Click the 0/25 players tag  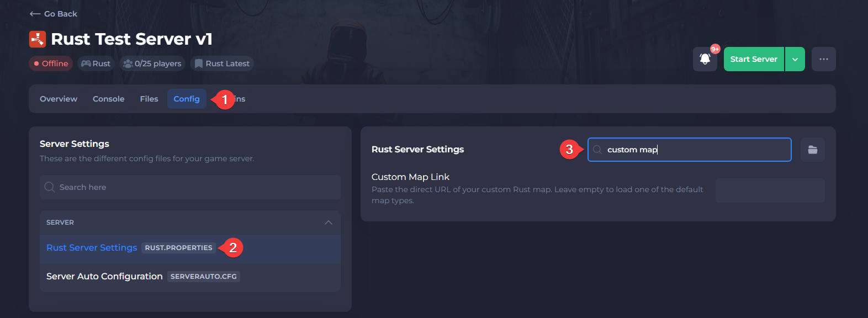[152, 63]
